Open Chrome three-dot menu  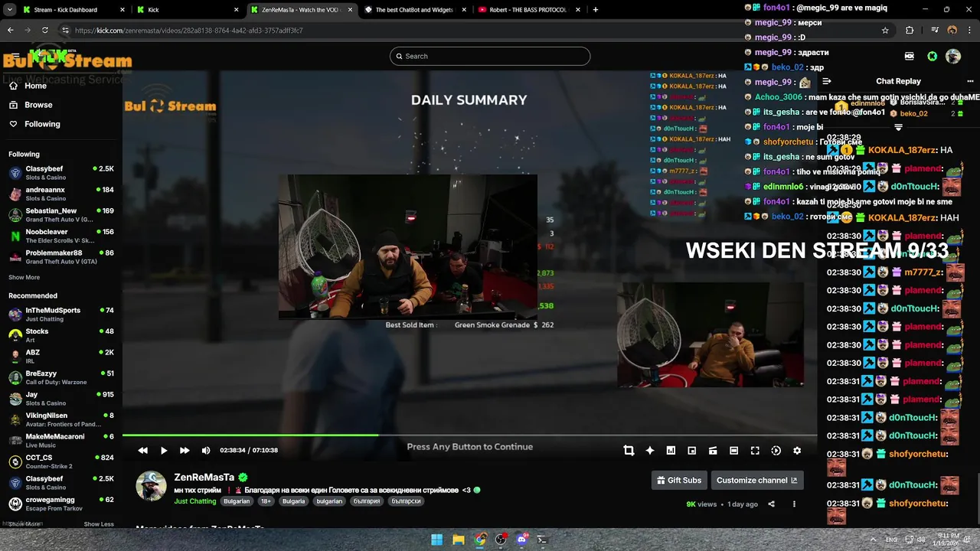tap(970, 30)
